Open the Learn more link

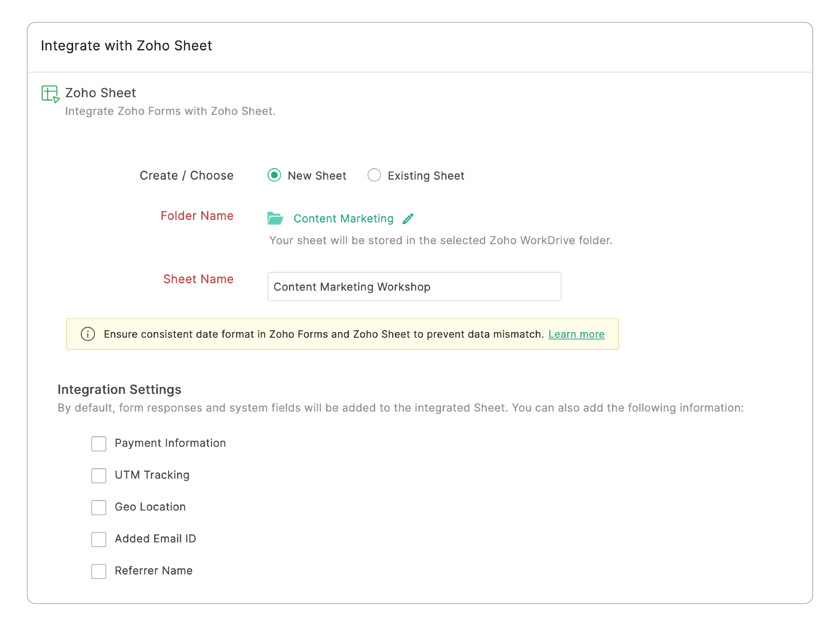coord(576,334)
